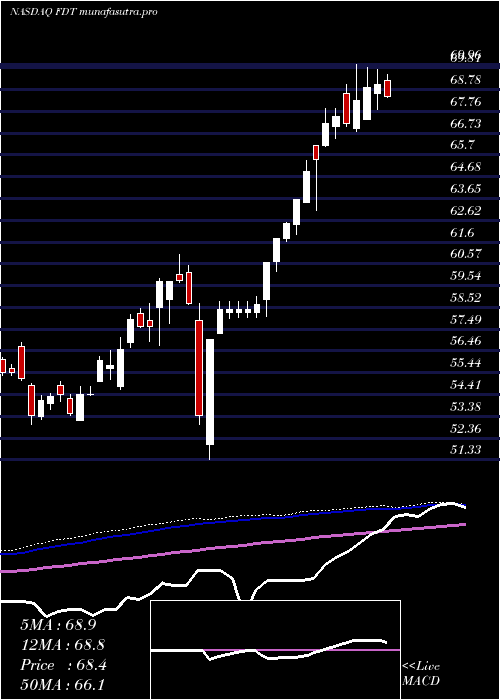The image size is (500, 700).
Task: Select the 67.76 price axis label
Action: tap(466, 102)
